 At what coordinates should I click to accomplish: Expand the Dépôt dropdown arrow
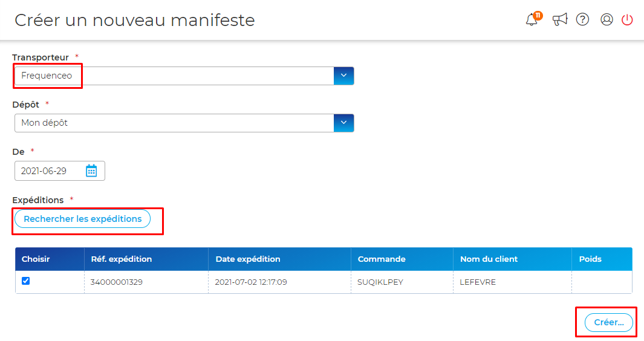[343, 123]
